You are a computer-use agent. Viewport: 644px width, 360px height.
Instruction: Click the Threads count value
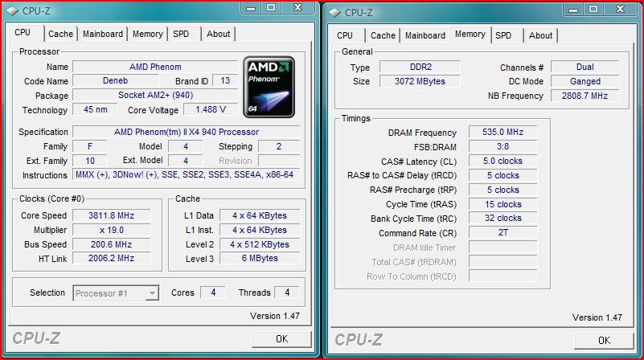pyautogui.click(x=287, y=292)
